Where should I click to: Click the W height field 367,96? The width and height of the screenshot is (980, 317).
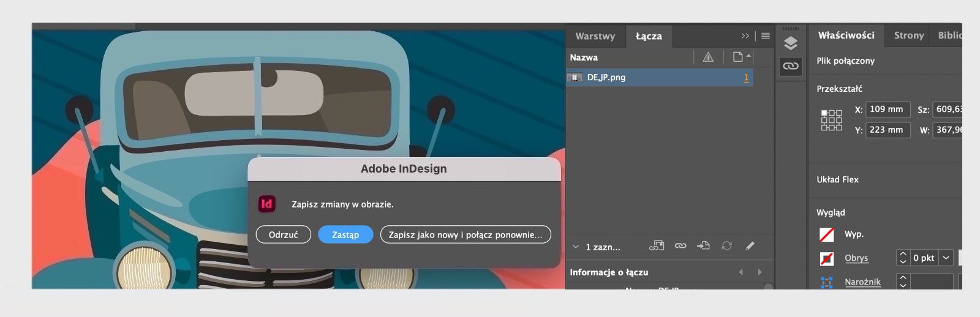coord(948,130)
